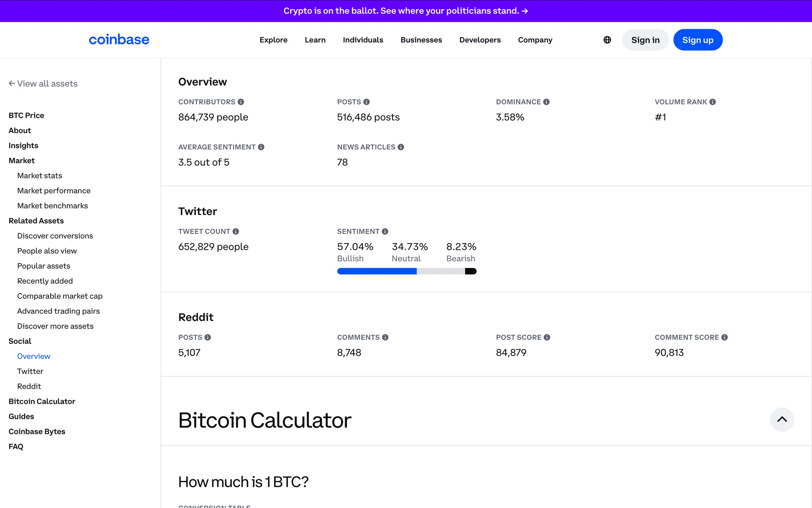812x508 pixels.
Task: Click the globe language selector icon
Action: (607, 40)
